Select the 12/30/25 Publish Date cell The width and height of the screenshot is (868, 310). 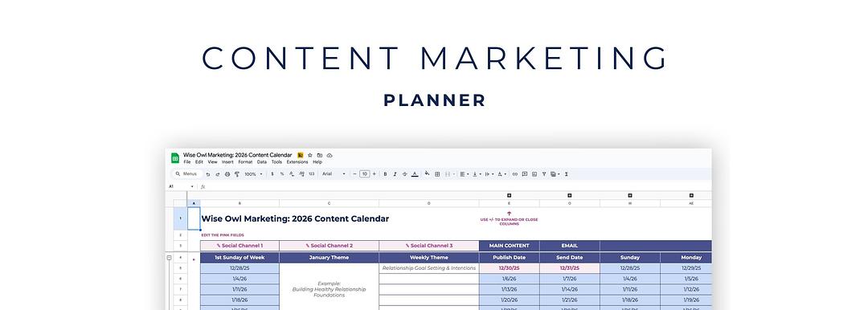pos(510,268)
